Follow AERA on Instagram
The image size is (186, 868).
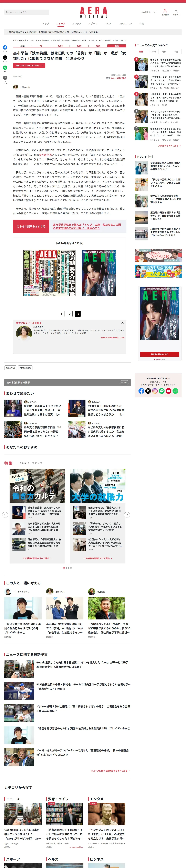pos(155,391)
